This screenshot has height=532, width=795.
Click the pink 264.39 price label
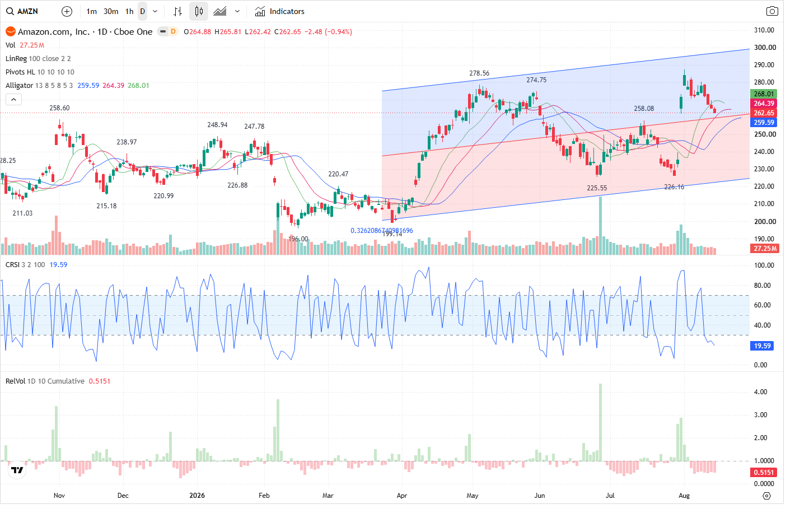click(x=764, y=104)
